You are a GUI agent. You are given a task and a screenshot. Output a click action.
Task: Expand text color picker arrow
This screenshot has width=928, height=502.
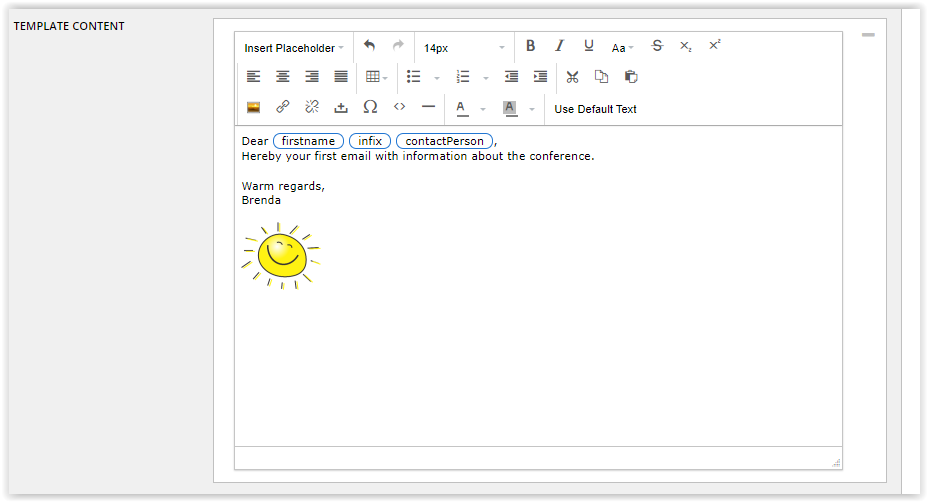coord(483,109)
